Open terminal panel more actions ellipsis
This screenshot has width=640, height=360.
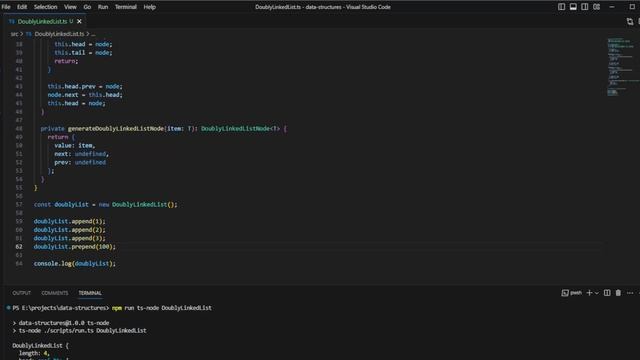(630, 293)
